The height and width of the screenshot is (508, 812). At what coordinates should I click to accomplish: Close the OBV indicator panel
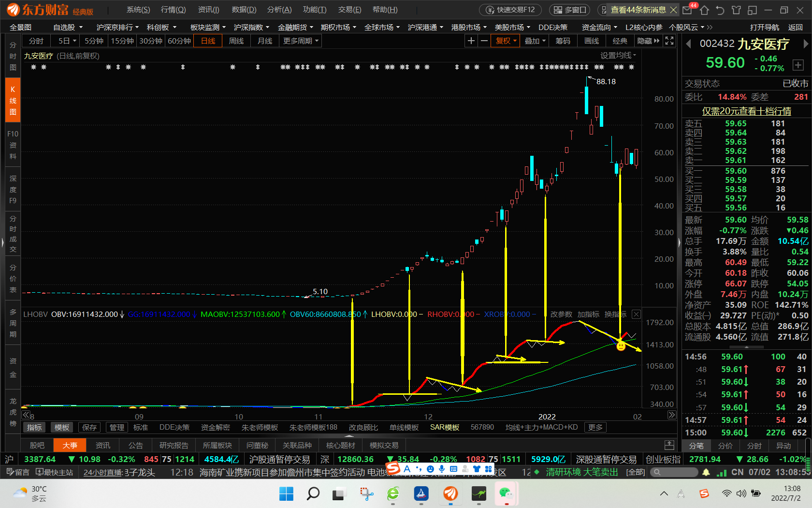[637, 314]
